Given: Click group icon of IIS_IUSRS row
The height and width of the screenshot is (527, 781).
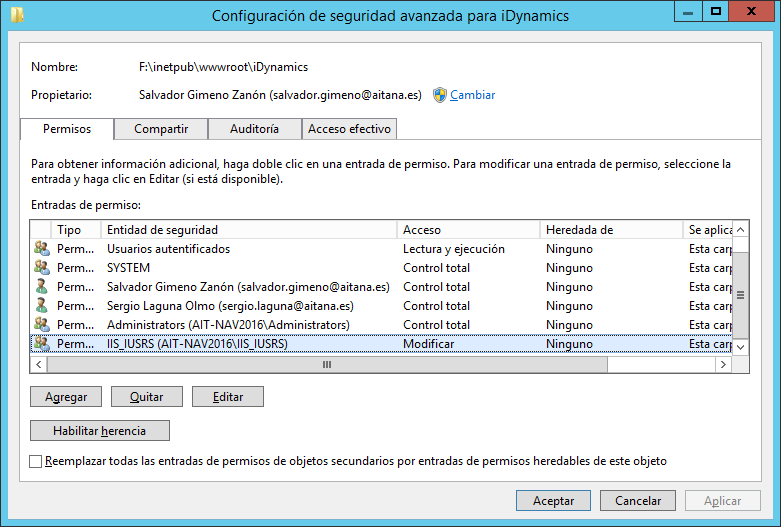Looking at the screenshot, I should coord(42,343).
